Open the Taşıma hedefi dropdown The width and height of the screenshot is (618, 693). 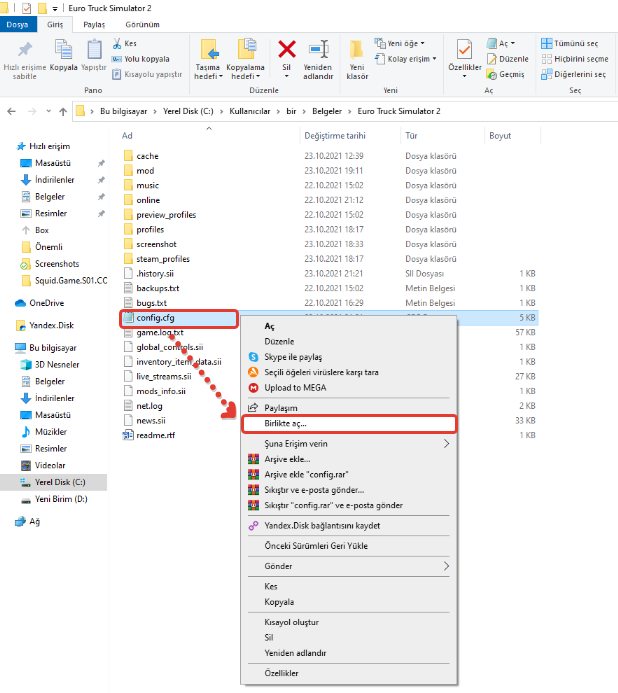click(208, 72)
